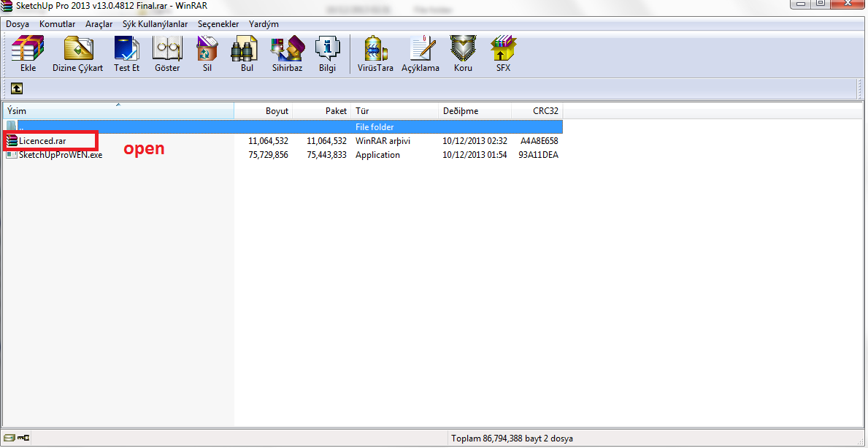Image resolution: width=868 pixels, height=448 pixels.
Task: Click the SketchUpProWEN.exe file icon
Action: [12, 155]
